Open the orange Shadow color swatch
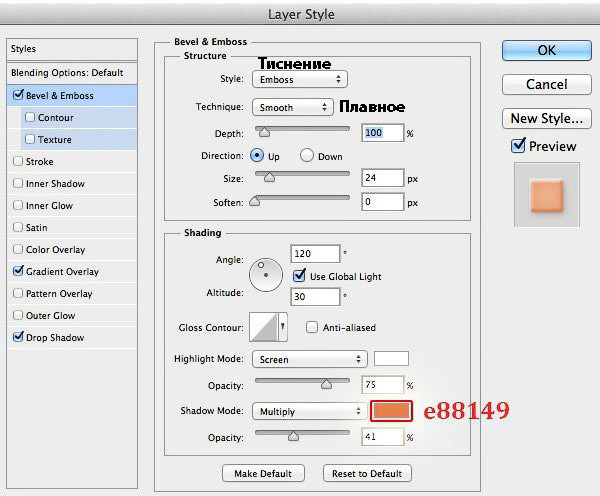This screenshot has height=496, width=600. pyautogui.click(x=391, y=411)
